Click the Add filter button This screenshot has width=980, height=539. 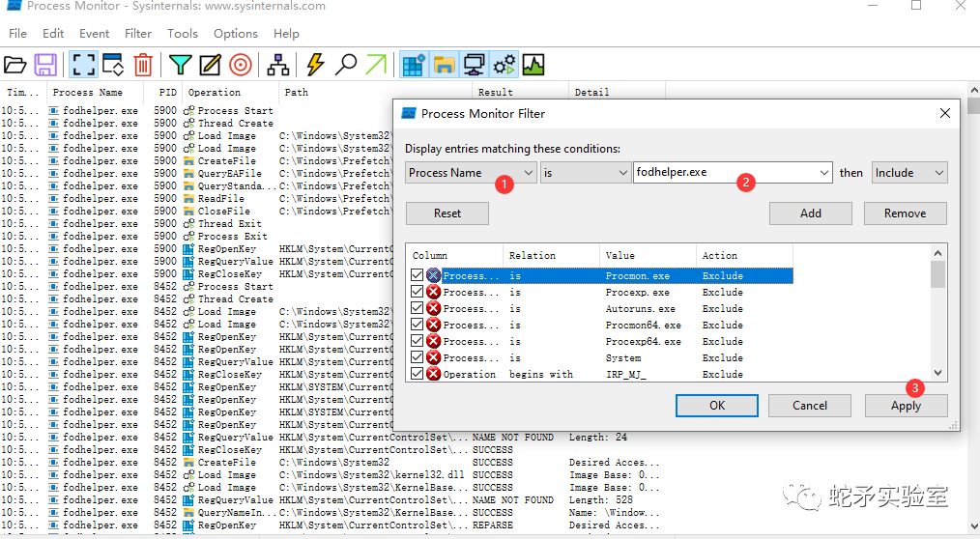[811, 213]
